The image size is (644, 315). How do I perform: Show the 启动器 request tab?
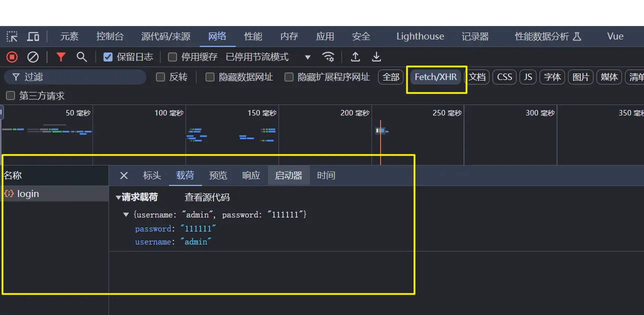pos(289,175)
